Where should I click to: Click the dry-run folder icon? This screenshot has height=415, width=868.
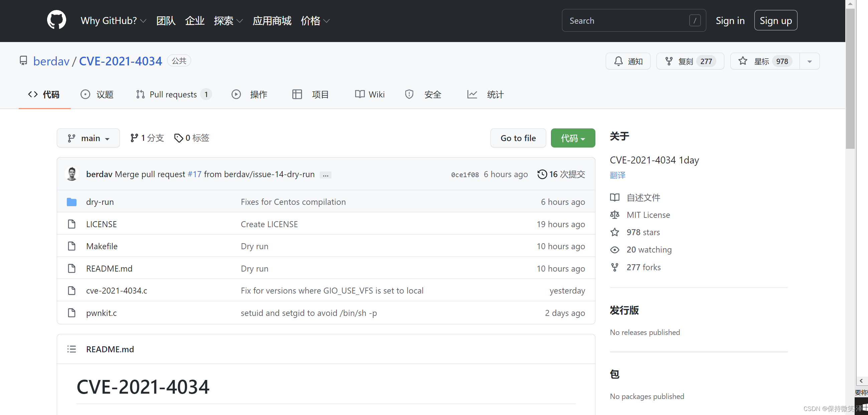[x=71, y=201]
